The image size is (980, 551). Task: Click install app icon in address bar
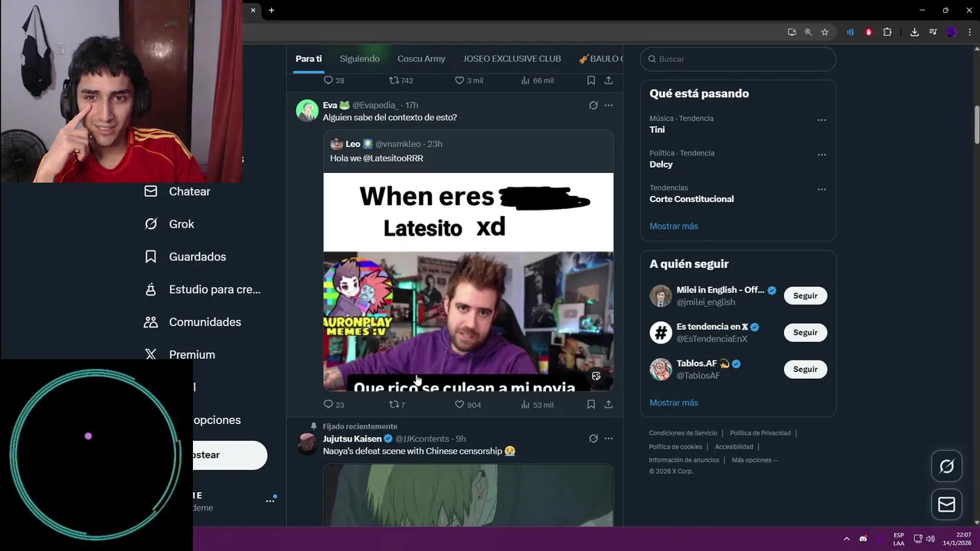(x=792, y=32)
